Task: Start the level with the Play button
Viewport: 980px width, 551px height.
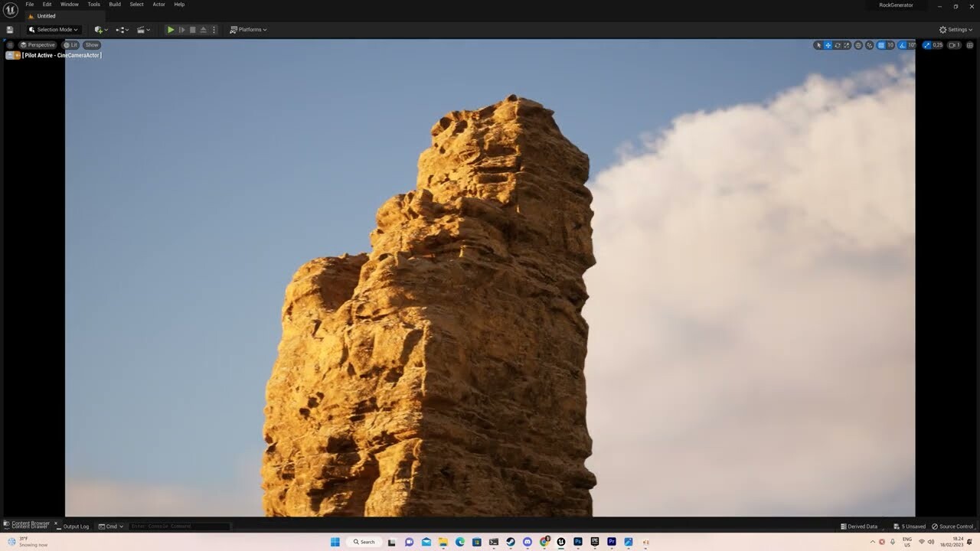Action: [170, 29]
